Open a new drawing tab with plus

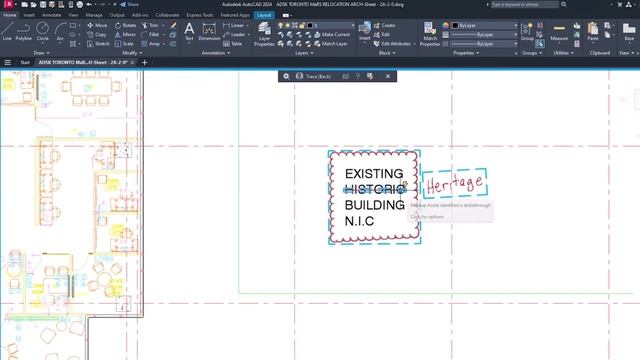[144, 62]
